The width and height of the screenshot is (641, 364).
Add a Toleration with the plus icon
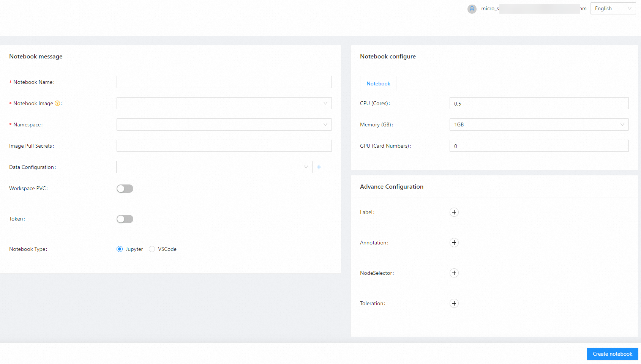454,303
